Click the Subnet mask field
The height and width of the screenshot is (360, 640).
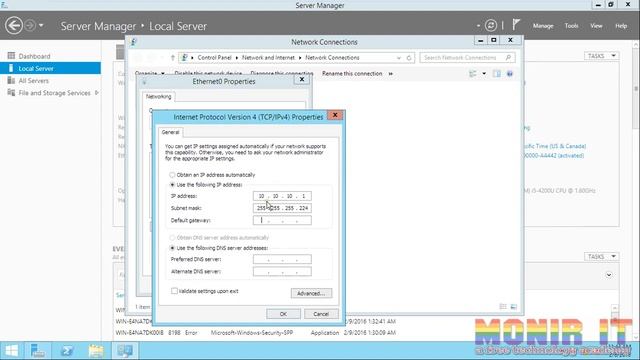click(x=282, y=208)
